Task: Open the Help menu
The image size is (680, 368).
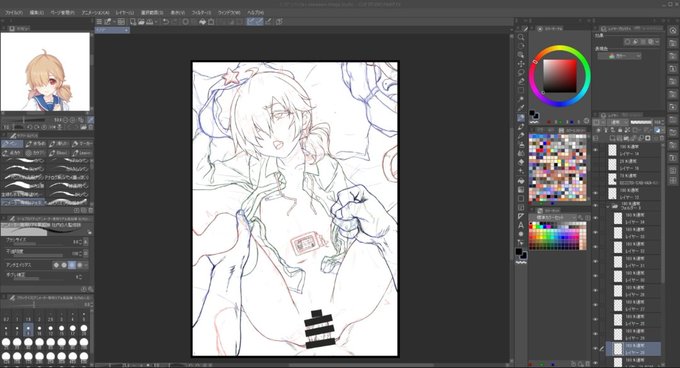Action: 255,13
